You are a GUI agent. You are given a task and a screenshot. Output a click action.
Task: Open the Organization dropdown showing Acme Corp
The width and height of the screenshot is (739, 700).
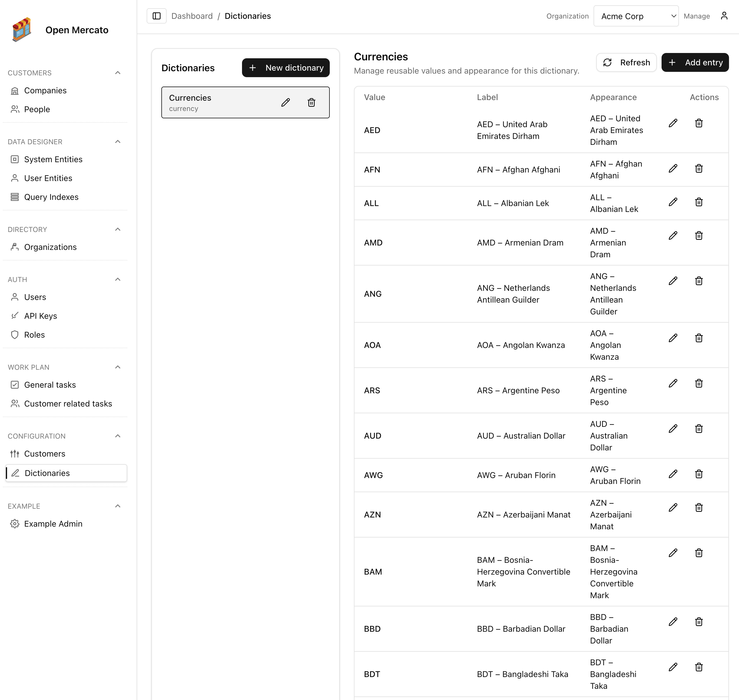(636, 16)
